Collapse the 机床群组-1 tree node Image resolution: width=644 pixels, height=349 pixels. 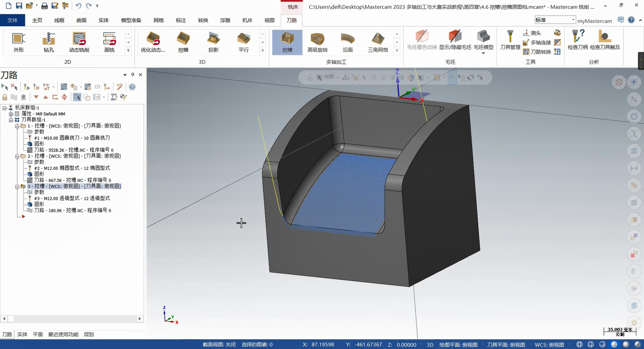pos(5,108)
